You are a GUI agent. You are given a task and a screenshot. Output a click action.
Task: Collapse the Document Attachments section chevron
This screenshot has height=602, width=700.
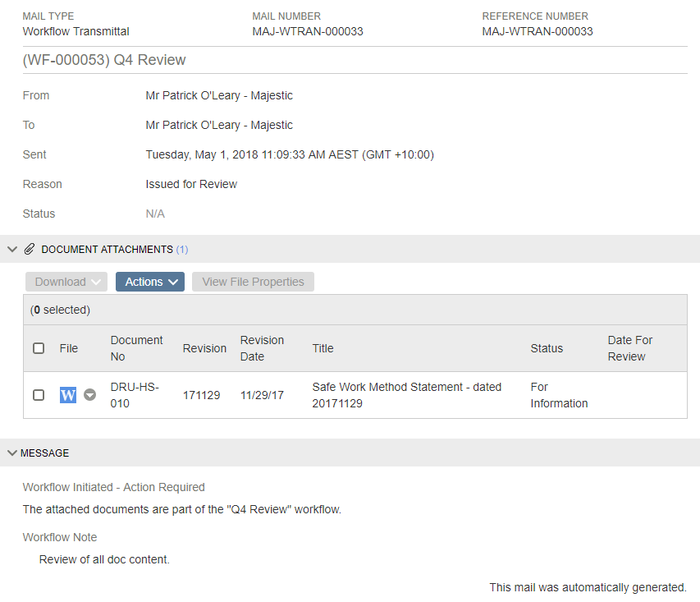(12, 249)
